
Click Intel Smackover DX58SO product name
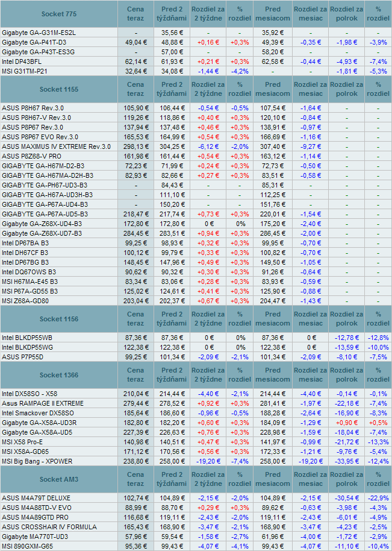[38, 414]
